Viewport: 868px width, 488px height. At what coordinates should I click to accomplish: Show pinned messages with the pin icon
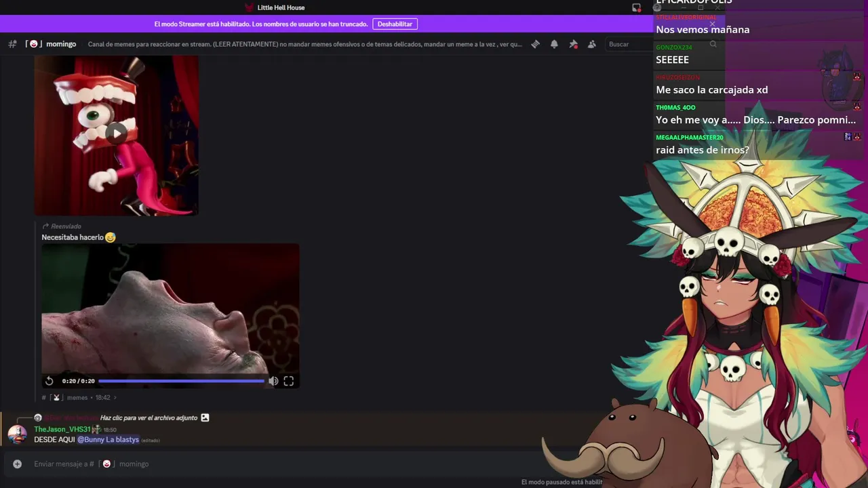pyautogui.click(x=573, y=44)
